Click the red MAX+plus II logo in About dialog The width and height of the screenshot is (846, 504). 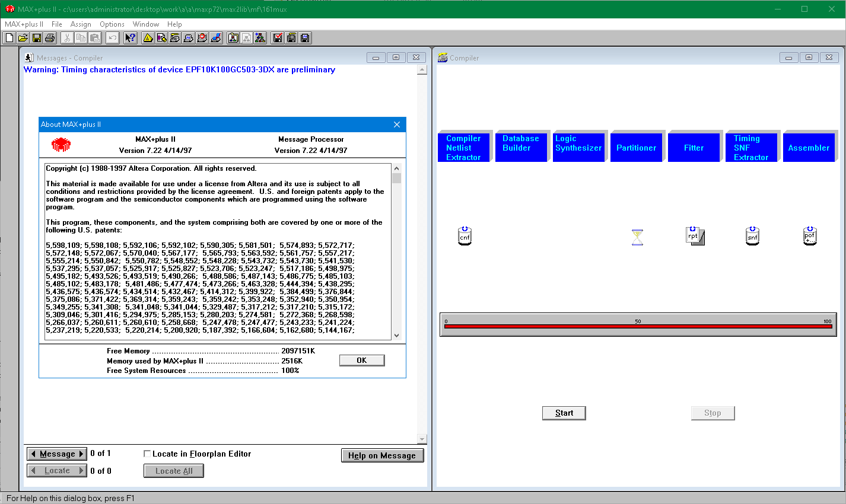(61, 144)
